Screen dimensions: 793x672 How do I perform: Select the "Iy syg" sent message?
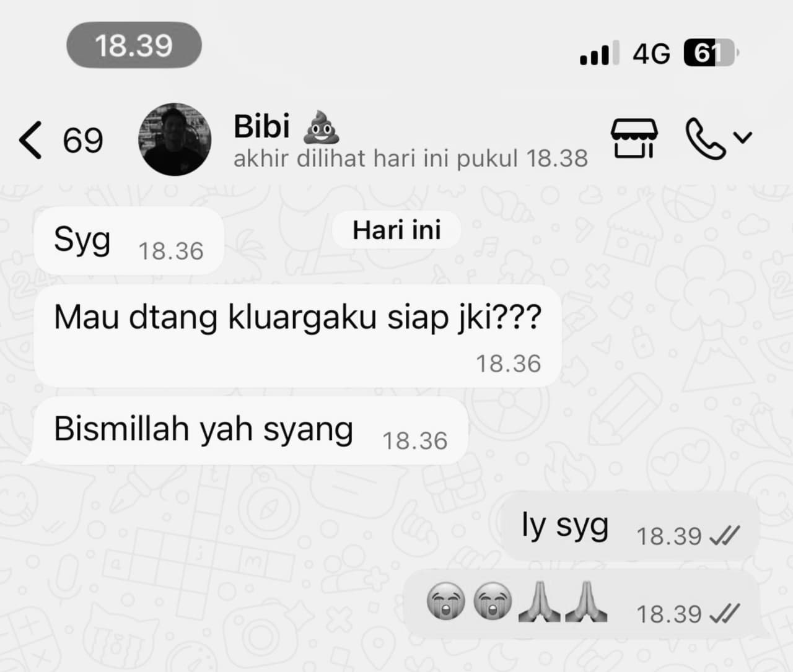[629, 526]
